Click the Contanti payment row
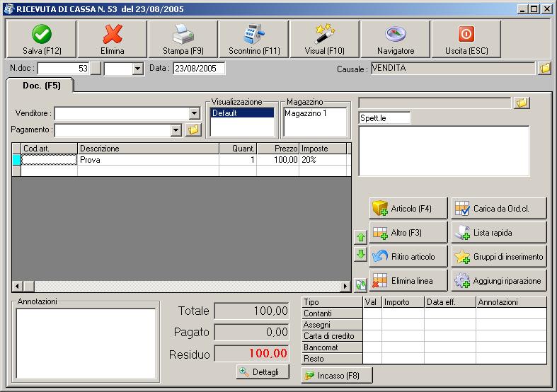Viewport: 557px width, 392px height. (424, 313)
